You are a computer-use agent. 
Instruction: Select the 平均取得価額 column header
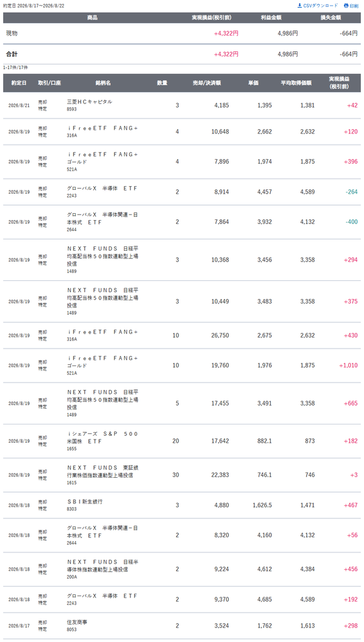(296, 83)
